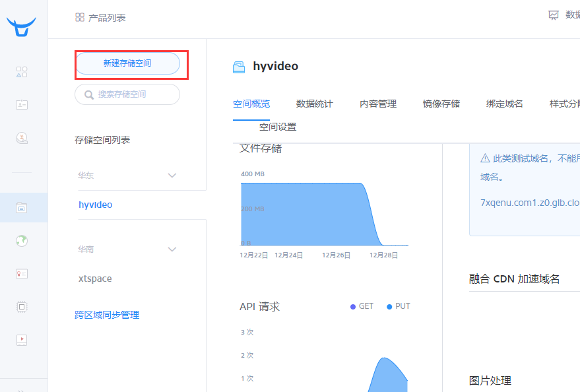This screenshot has height=392, width=580.
Task: Switch to the 空间设置 tab
Action: pyautogui.click(x=278, y=127)
